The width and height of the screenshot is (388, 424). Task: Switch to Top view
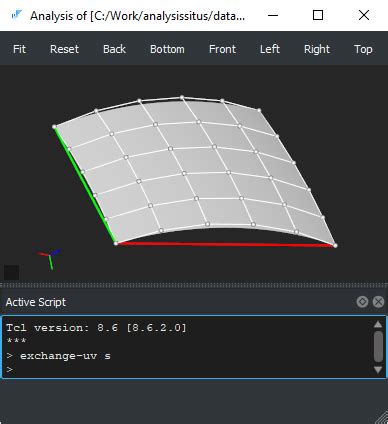(x=363, y=49)
